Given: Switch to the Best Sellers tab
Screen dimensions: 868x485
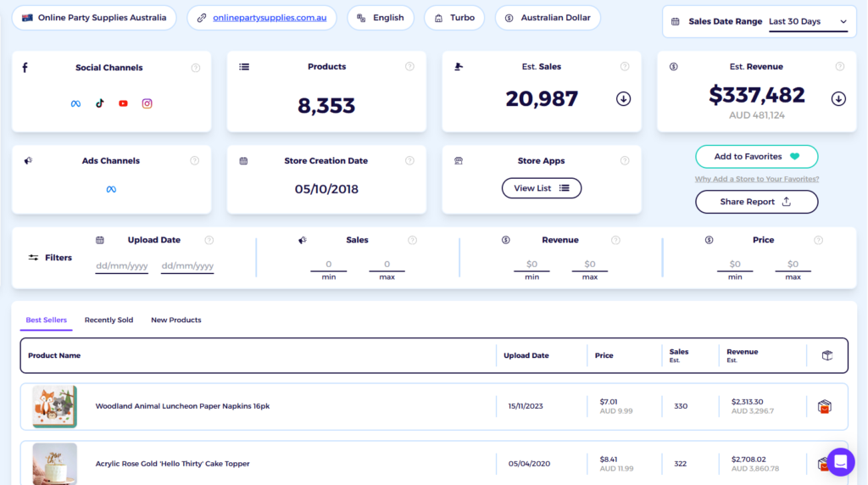Looking at the screenshot, I should [47, 320].
